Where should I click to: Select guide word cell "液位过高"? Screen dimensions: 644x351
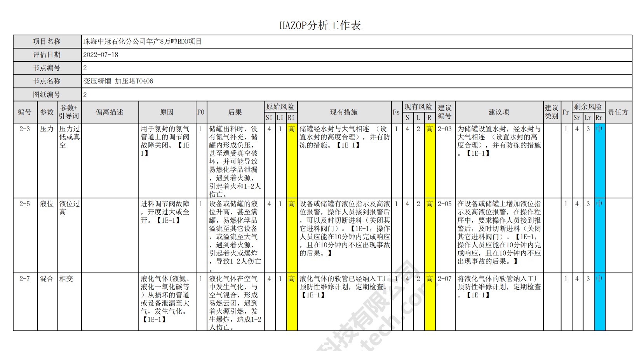point(69,235)
